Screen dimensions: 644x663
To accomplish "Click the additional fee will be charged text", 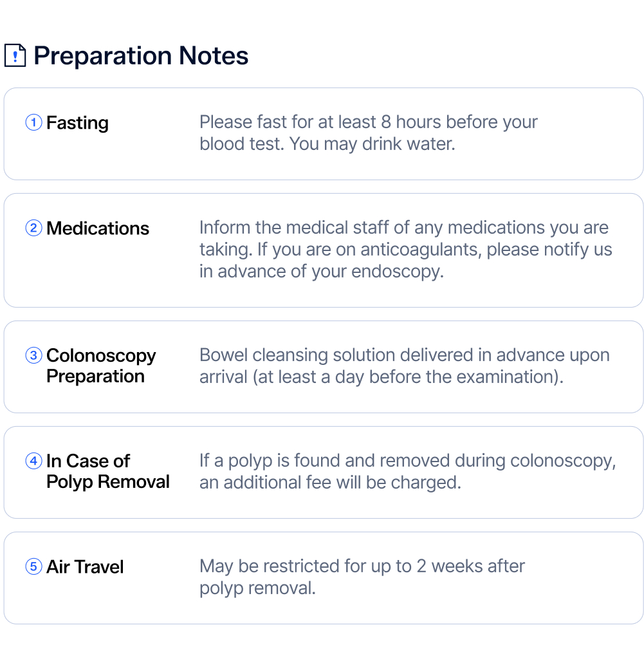I will (330, 482).
